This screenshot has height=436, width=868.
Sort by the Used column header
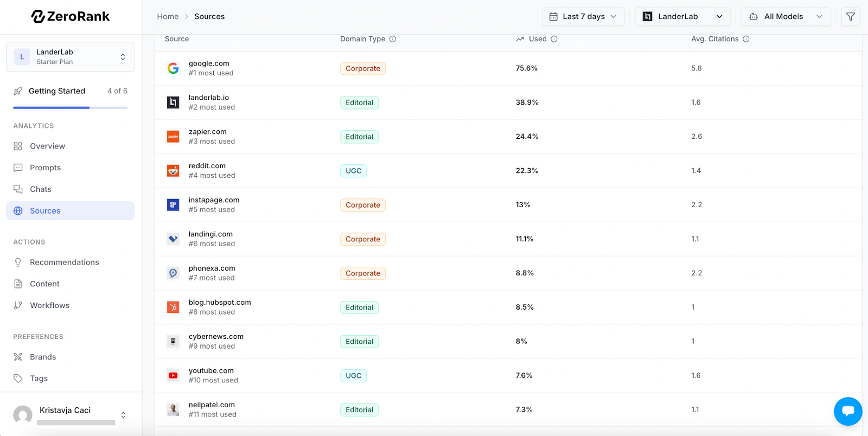click(538, 39)
